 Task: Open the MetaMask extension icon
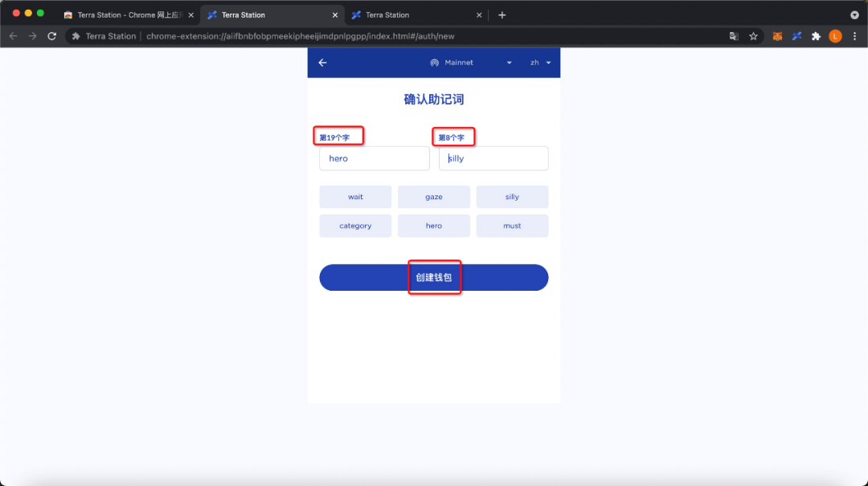pos(777,35)
